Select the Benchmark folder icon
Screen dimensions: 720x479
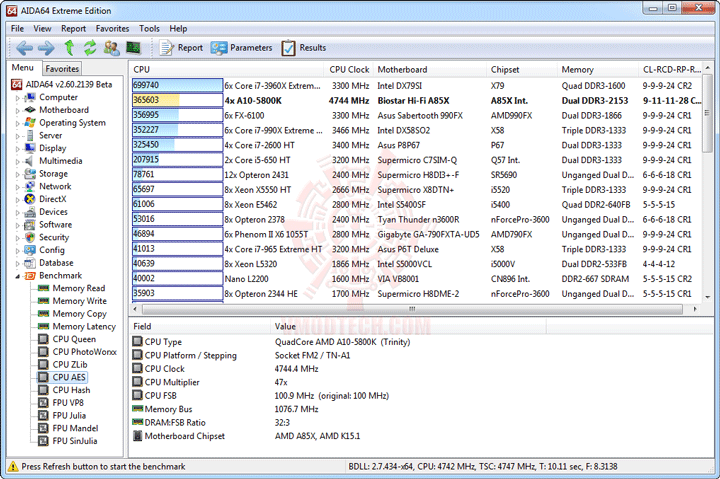30,276
